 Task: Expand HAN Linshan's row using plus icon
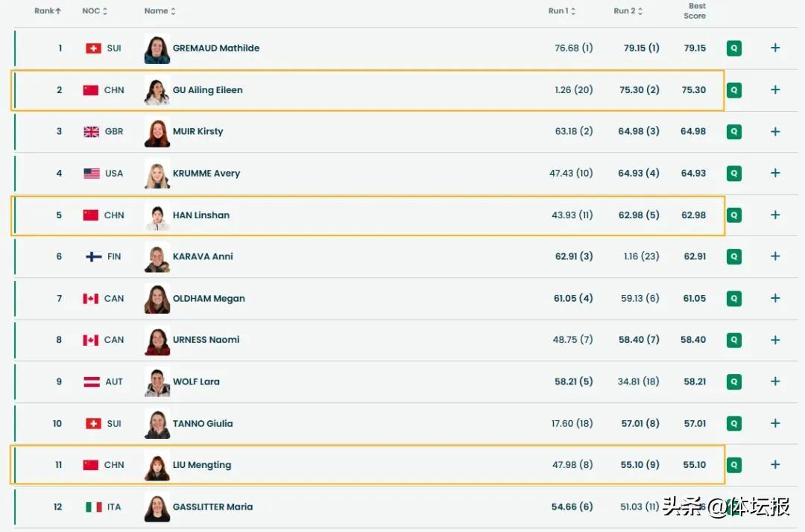[775, 215]
